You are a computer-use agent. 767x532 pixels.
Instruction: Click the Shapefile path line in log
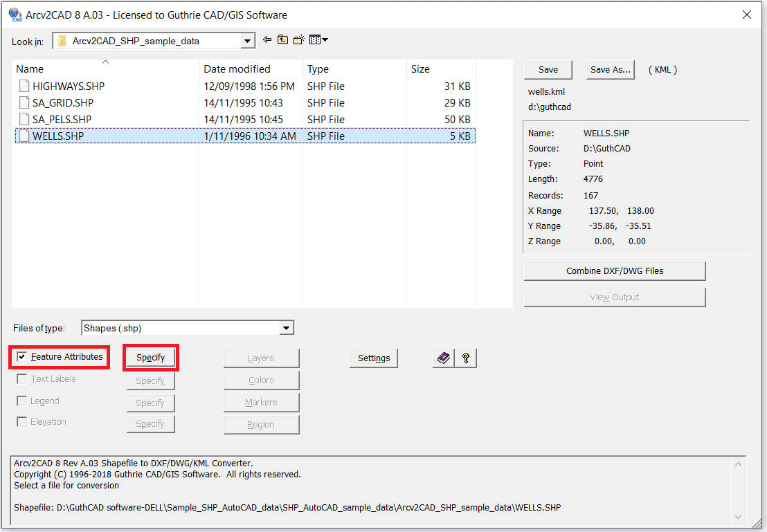(x=287, y=508)
